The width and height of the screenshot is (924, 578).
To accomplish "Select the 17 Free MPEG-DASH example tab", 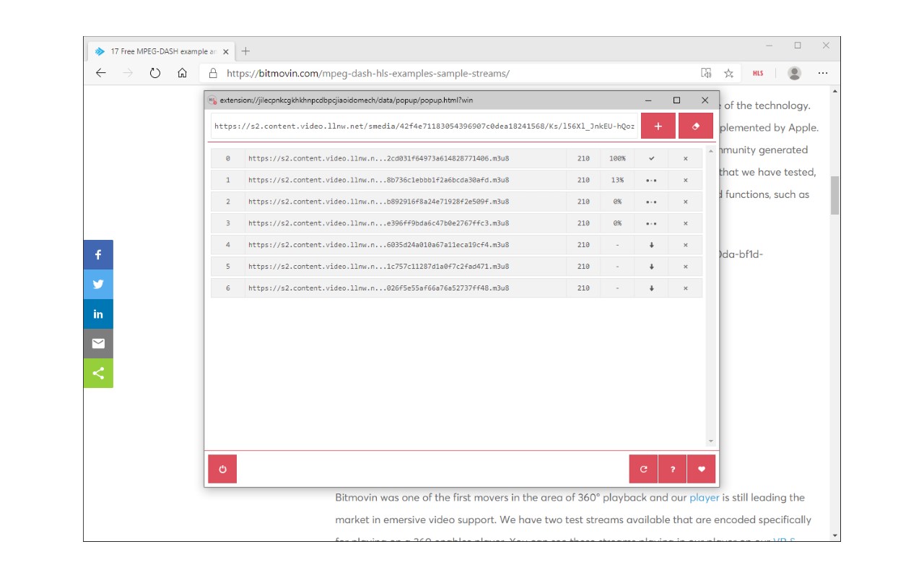I will pyautogui.click(x=160, y=51).
